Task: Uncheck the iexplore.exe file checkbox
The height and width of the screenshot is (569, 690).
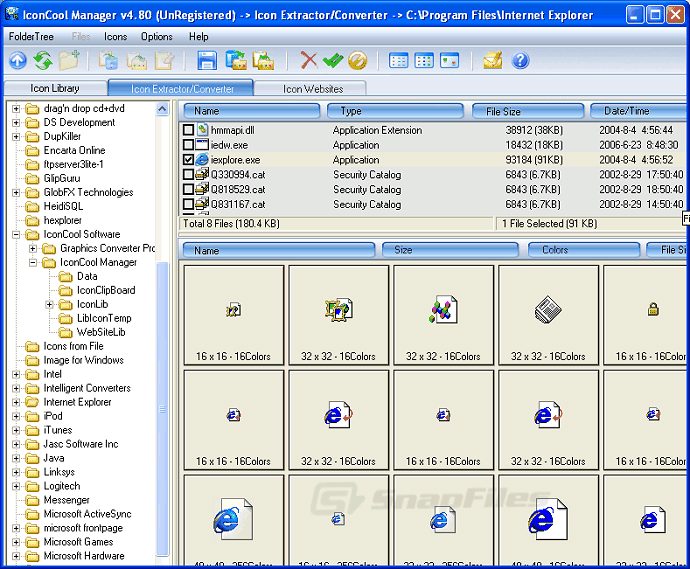Action: [188, 160]
